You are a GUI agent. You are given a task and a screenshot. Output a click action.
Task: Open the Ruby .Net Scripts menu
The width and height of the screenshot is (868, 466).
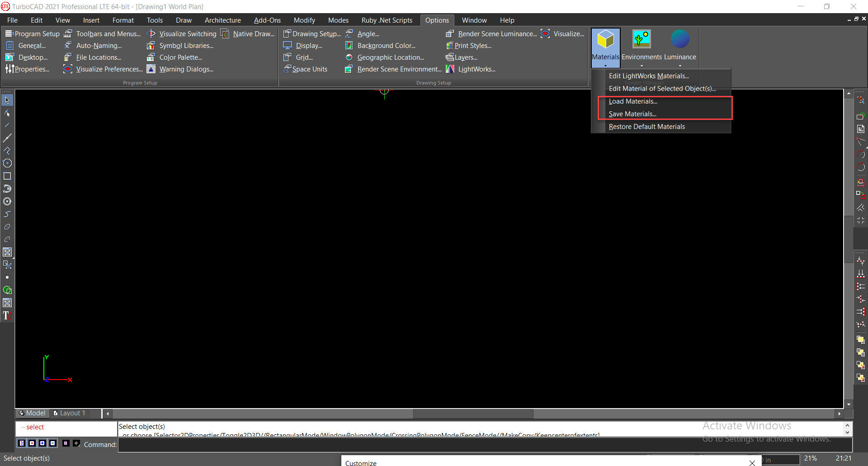tap(387, 20)
